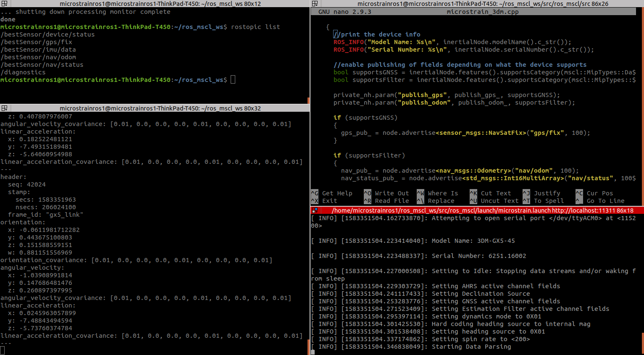Click private_nh.param publish_gps line

(447, 95)
